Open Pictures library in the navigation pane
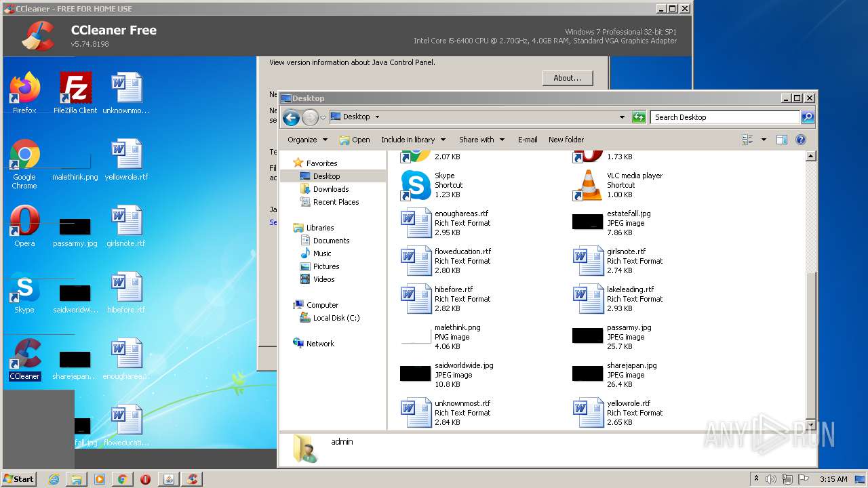Image resolution: width=868 pixels, height=488 pixels. pyautogui.click(x=326, y=266)
